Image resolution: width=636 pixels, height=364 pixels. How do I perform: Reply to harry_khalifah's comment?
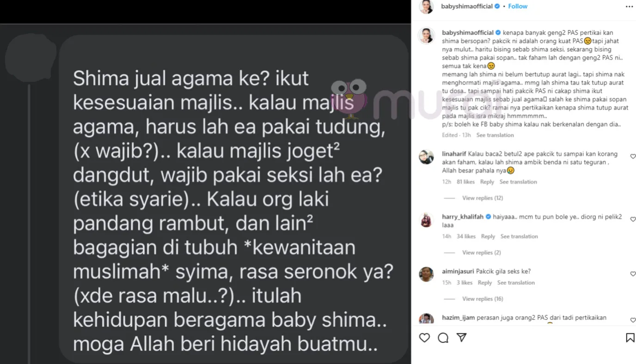488,237
